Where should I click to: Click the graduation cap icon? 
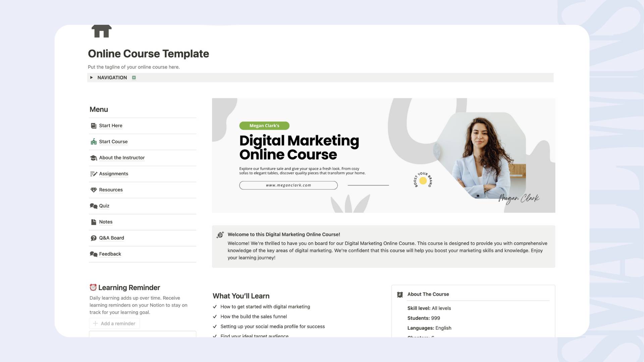(x=94, y=158)
